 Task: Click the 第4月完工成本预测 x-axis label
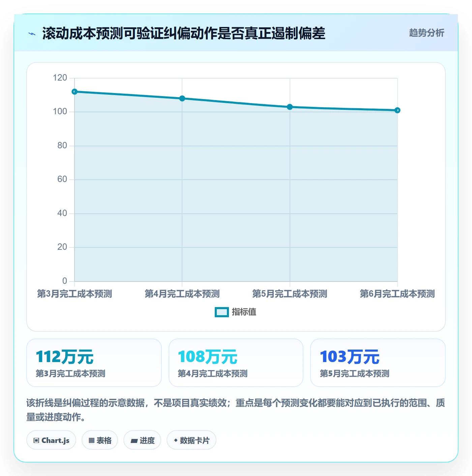click(182, 294)
